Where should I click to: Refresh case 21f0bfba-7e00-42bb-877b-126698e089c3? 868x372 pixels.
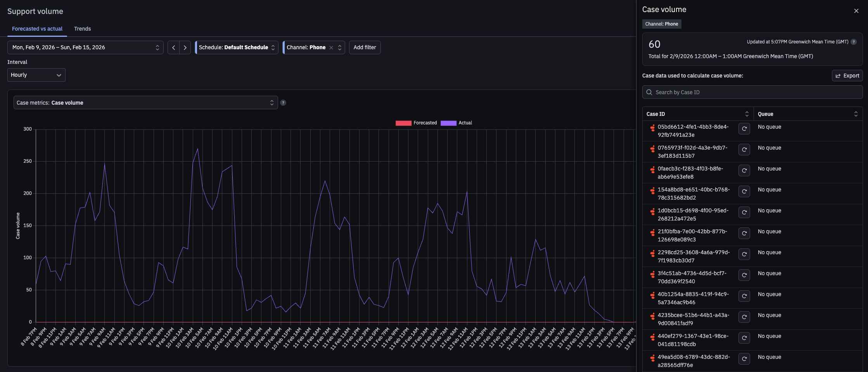coord(744,233)
